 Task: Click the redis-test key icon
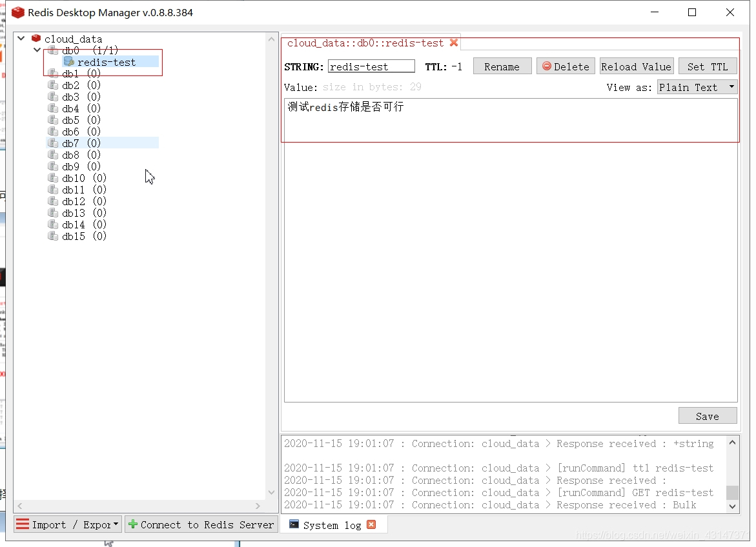(69, 62)
